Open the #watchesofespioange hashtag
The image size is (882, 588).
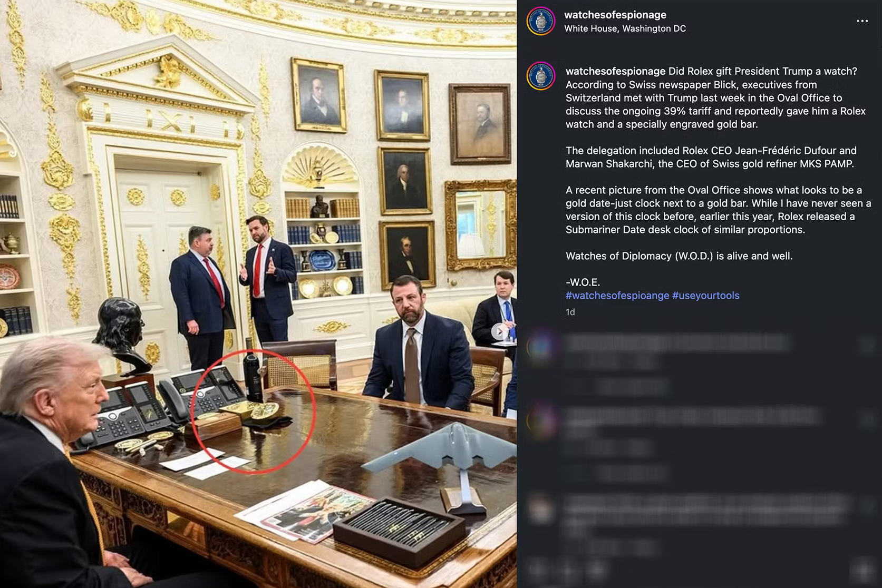[617, 296]
